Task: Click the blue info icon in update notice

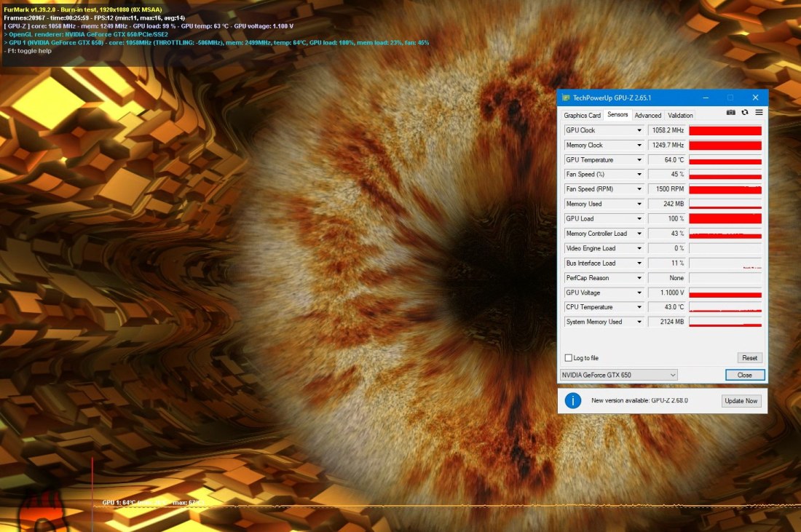Action: pos(574,400)
